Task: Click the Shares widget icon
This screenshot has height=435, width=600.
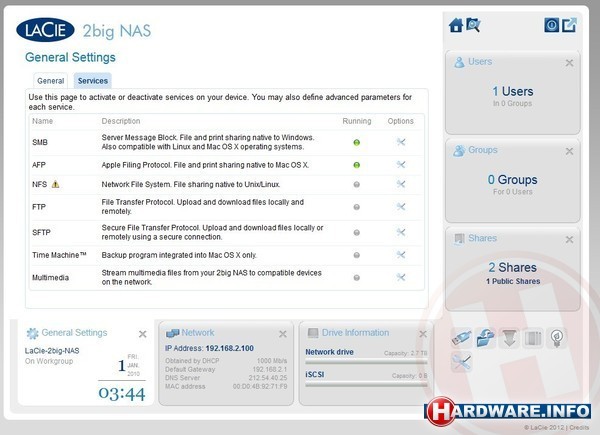Action: pos(459,239)
